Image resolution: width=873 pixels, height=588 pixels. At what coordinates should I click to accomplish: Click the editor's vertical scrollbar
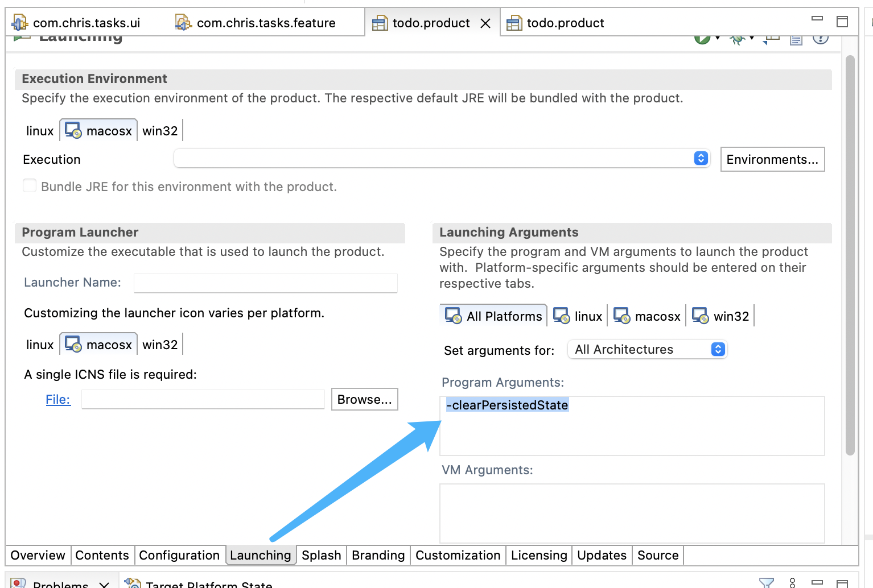(x=850, y=255)
